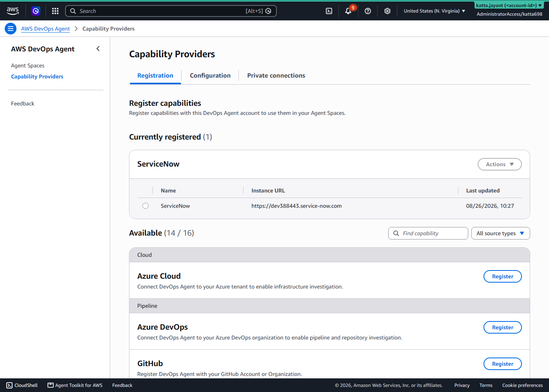The height and width of the screenshot is (392, 549).
Task: Click the Amazon Q icon in the search bar
Action: click(268, 11)
